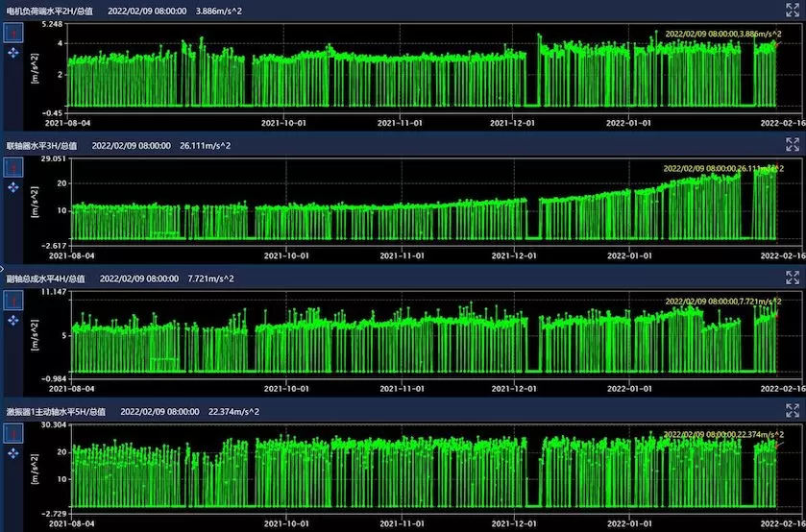Disable the cursor tool in 副轴总成水平4H panel
Image resolution: width=806 pixels, height=532 pixels.
tap(13, 301)
